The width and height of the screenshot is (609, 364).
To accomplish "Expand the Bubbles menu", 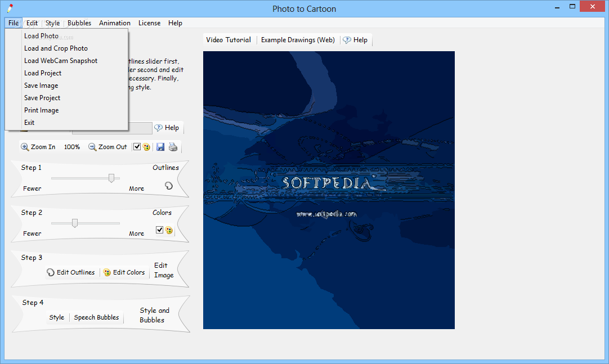I will click(x=79, y=23).
